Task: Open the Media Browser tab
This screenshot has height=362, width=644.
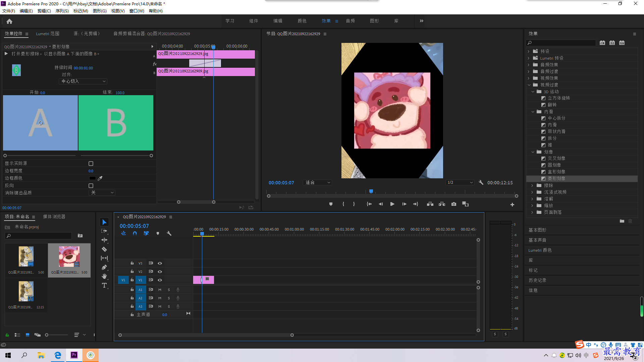Action: pos(54,217)
